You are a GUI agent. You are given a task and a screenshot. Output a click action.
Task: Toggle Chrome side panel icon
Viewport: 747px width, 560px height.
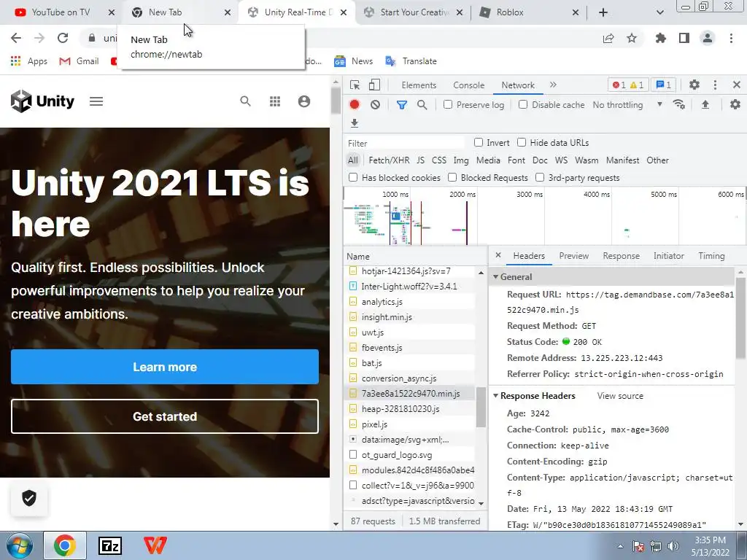[684, 38]
